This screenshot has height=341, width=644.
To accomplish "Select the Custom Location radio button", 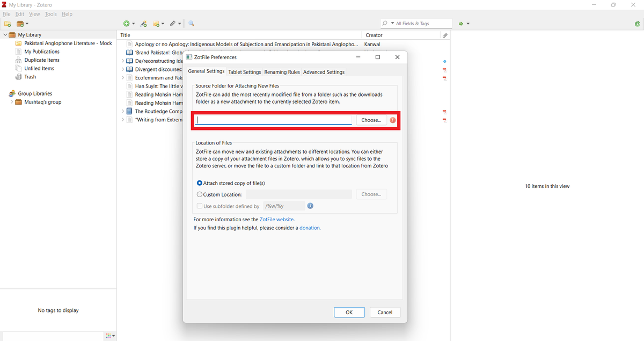I will (x=200, y=194).
